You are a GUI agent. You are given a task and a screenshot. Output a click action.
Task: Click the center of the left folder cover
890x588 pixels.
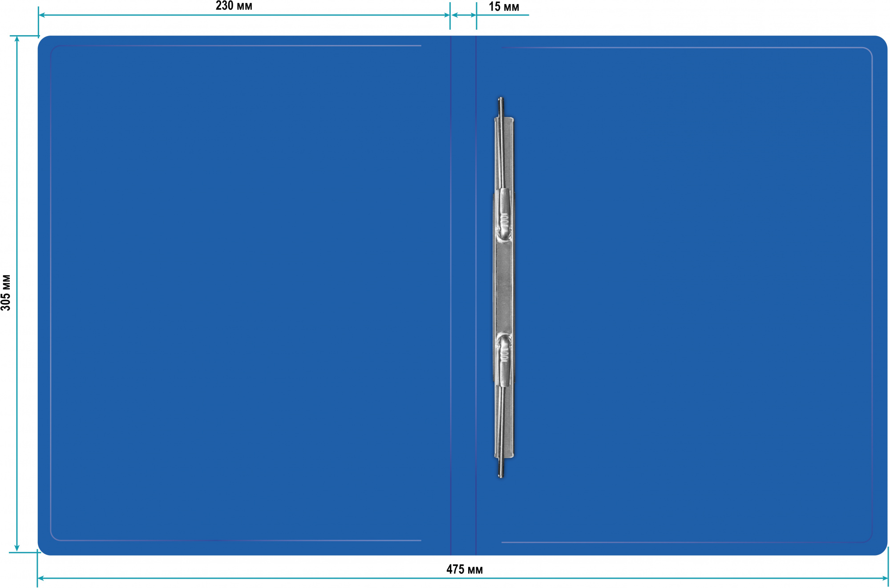click(x=244, y=295)
